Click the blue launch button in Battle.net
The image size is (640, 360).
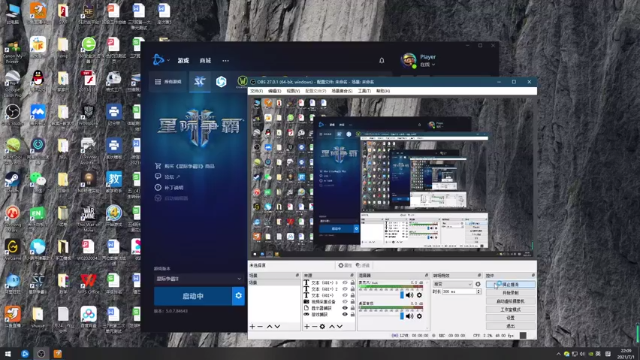click(x=193, y=296)
